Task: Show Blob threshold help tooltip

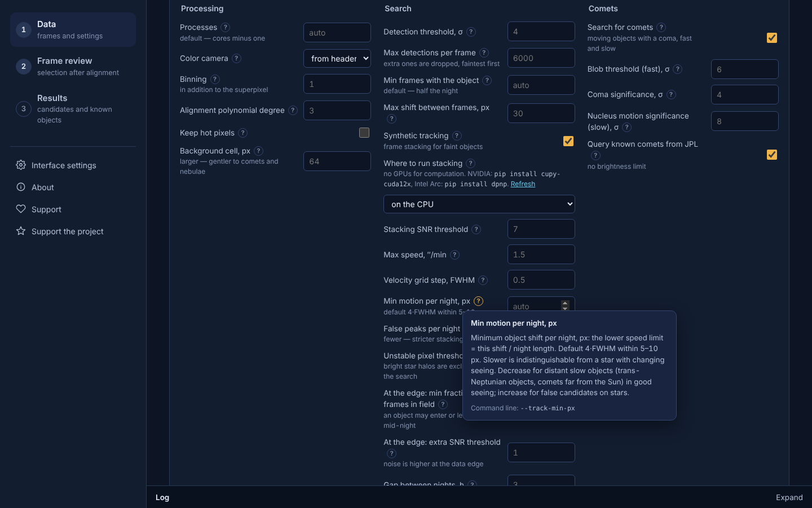Action: [678, 69]
